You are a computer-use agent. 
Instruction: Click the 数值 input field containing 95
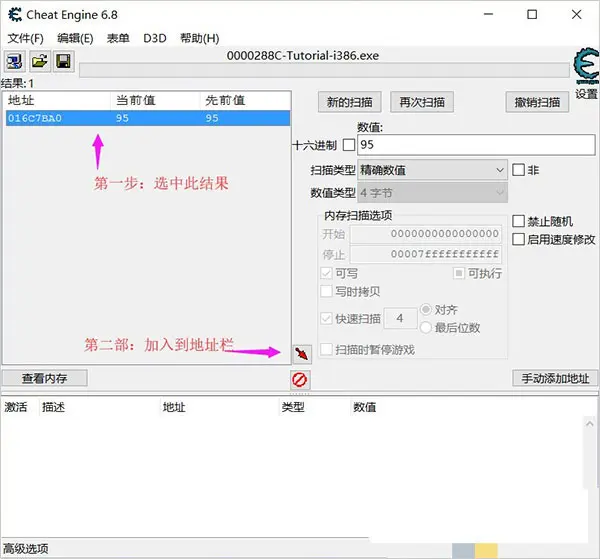[x=474, y=145]
